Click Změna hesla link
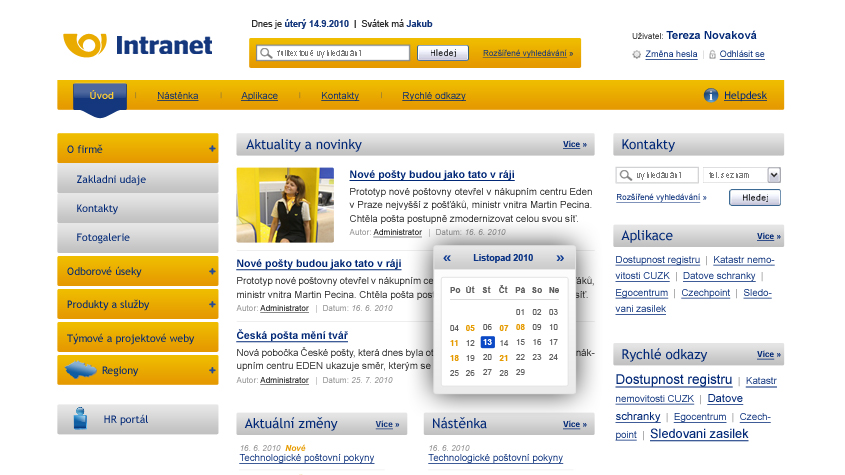 point(671,54)
